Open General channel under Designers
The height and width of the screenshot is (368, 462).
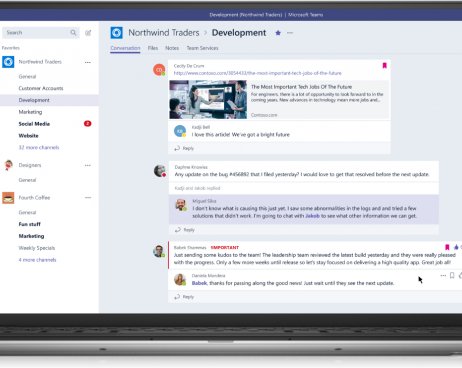(x=27, y=180)
